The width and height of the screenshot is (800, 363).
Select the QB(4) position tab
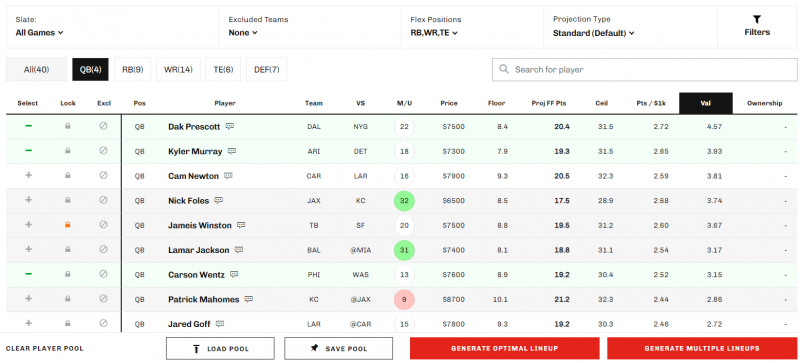pos(90,69)
